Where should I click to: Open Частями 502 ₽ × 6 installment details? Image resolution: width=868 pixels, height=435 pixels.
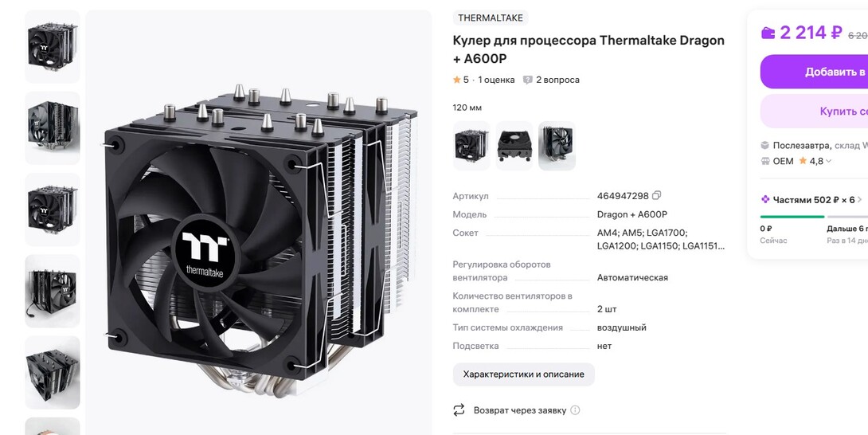coord(811,199)
